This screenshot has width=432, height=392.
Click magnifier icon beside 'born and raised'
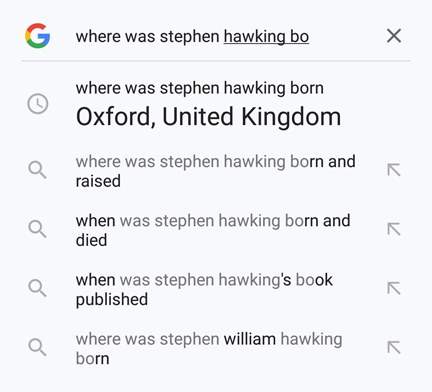37,170
